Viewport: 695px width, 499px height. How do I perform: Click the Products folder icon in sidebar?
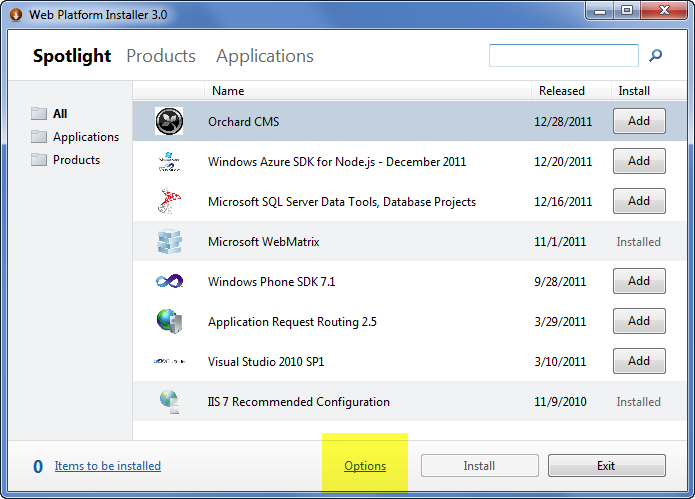click(39, 160)
